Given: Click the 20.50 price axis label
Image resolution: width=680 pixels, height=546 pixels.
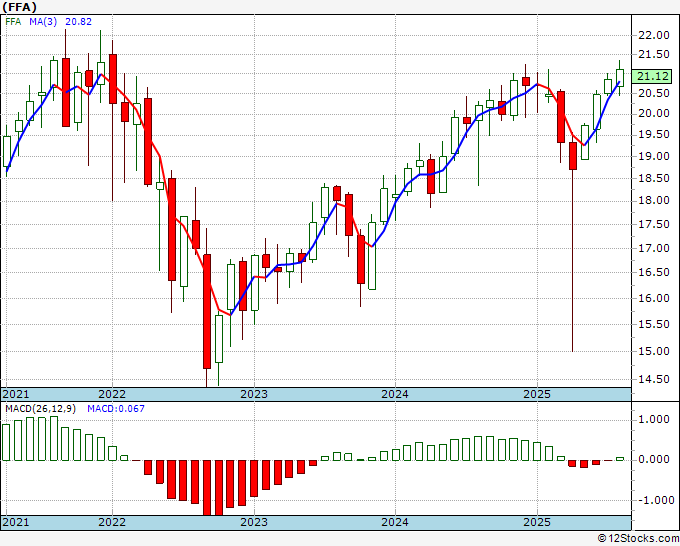Looking at the screenshot, I should tap(654, 93).
